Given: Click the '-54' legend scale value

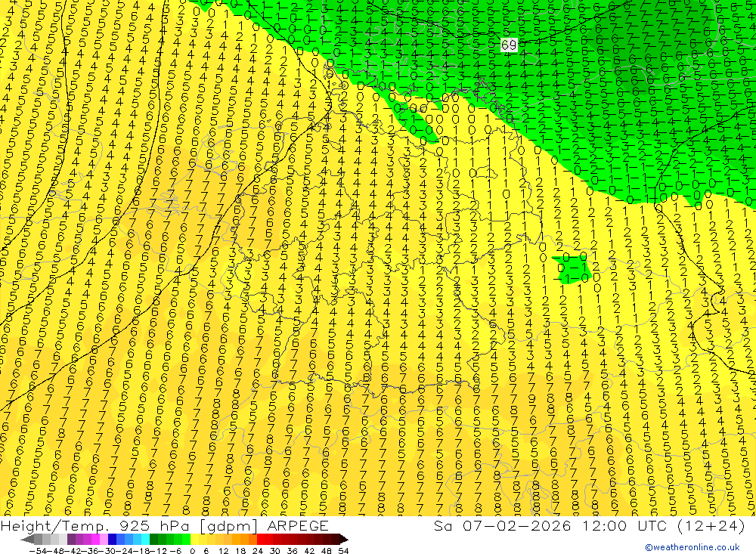Looking at the screenshot, I should pyautogui.click(x=38, y=551).
